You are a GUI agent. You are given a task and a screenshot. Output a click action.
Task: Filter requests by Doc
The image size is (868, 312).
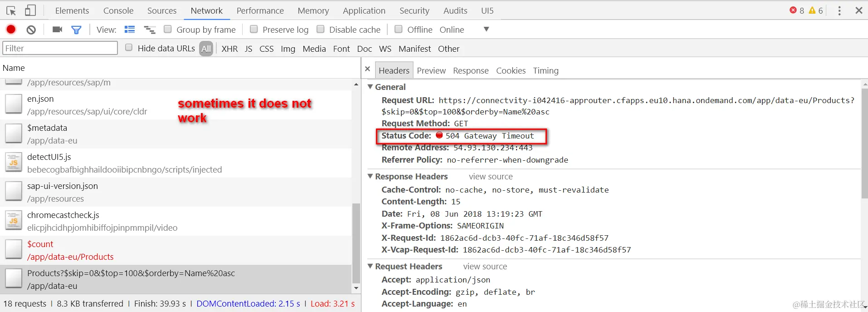click(365, 49)
